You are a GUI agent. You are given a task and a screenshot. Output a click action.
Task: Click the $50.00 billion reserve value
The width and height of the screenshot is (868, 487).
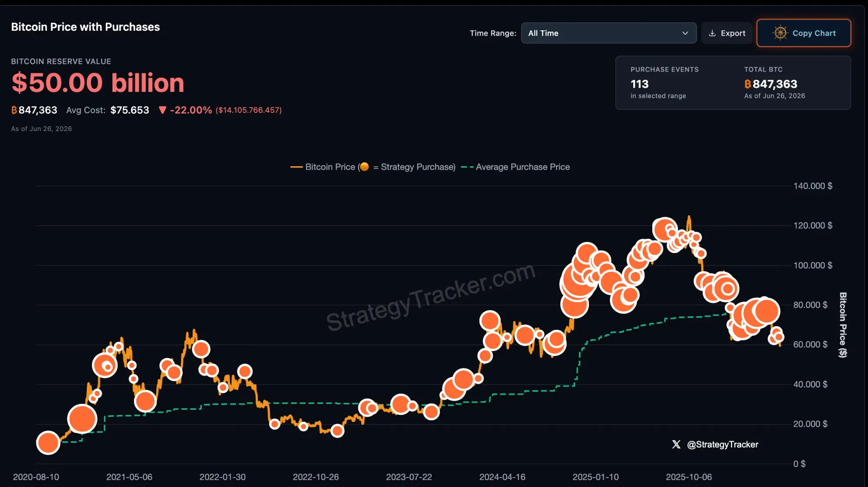click(98, 82)
